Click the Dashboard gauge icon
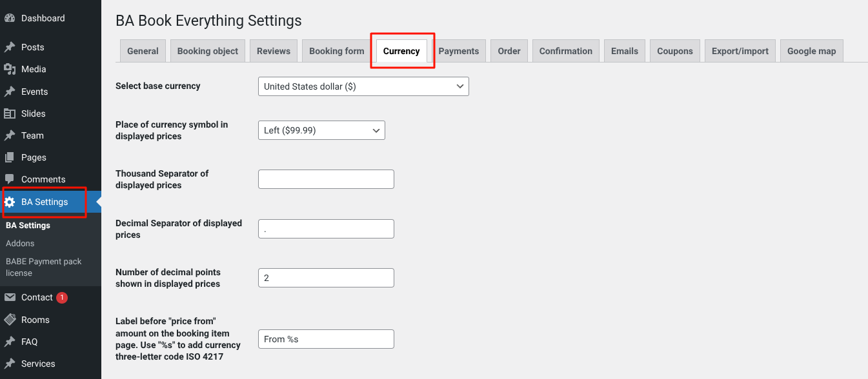The height and width of the screenshot is (379, 868). coord(10,18)
